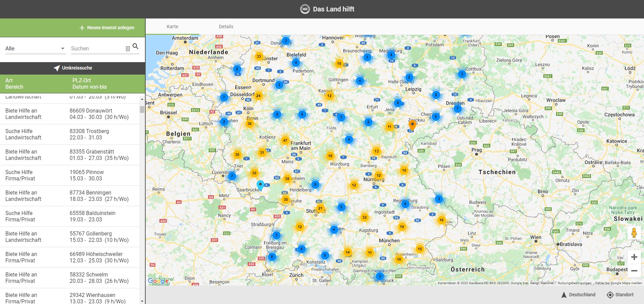
Task: Open the cluster marker showing 33 near Münster
Action: pyautogui.click(x=259, y=56)
